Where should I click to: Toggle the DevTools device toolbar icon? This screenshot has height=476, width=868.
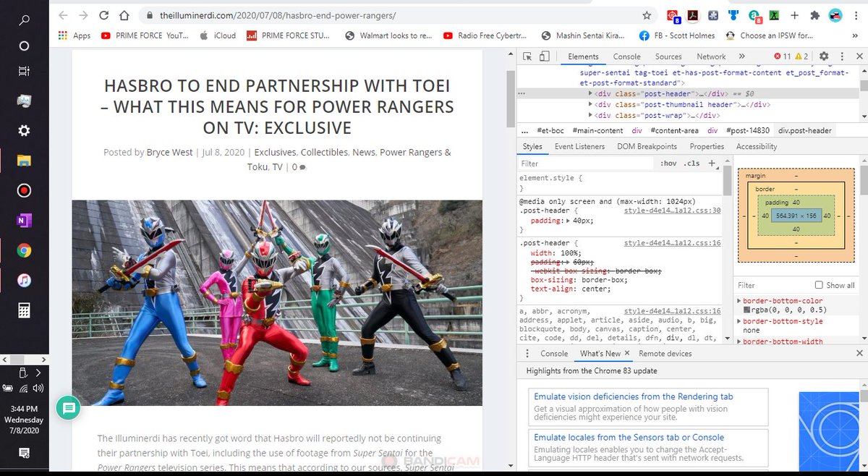point(545,56)
